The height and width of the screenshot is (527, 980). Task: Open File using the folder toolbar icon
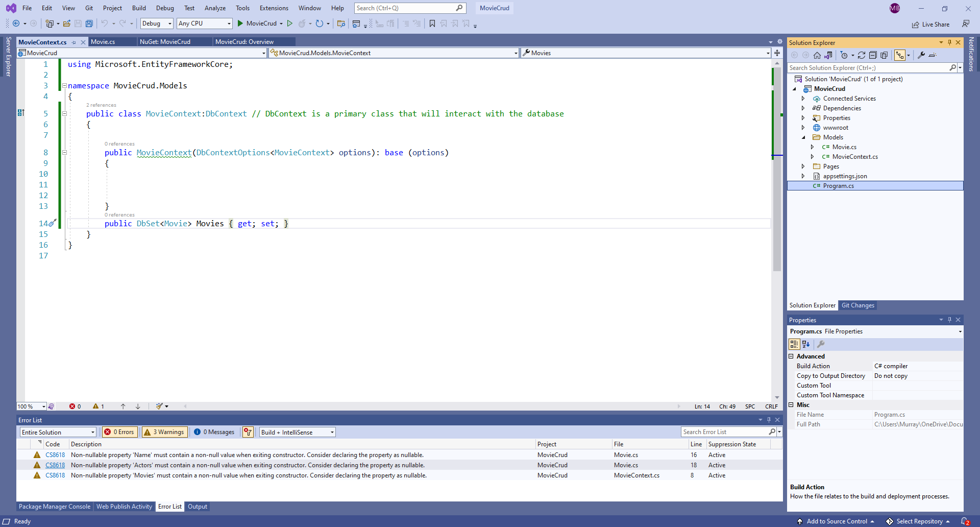point(67,23)
